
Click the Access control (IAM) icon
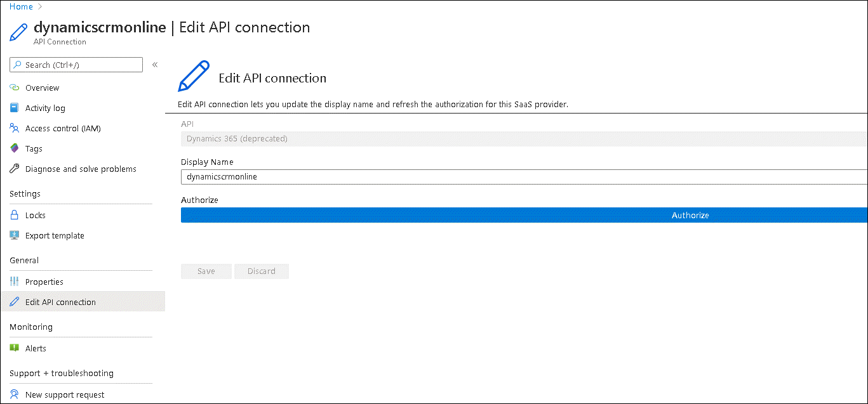15,128
